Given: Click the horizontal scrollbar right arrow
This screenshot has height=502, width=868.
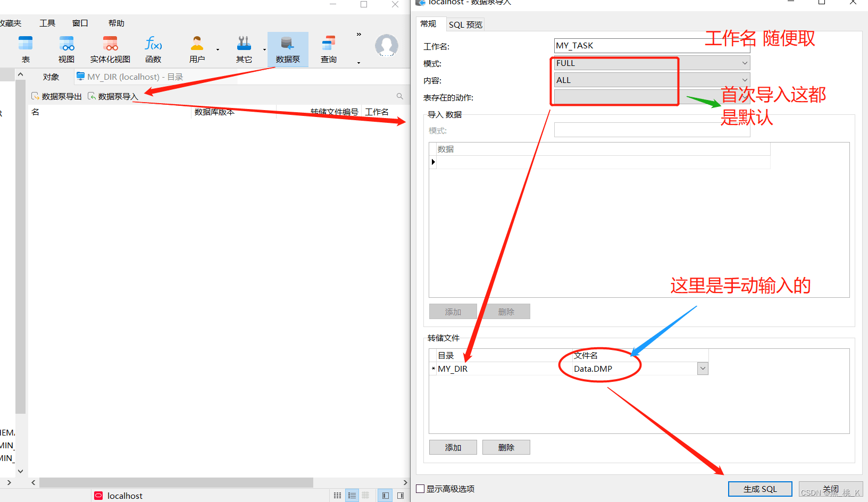Looking at the screenshot, I should point(405,482).
